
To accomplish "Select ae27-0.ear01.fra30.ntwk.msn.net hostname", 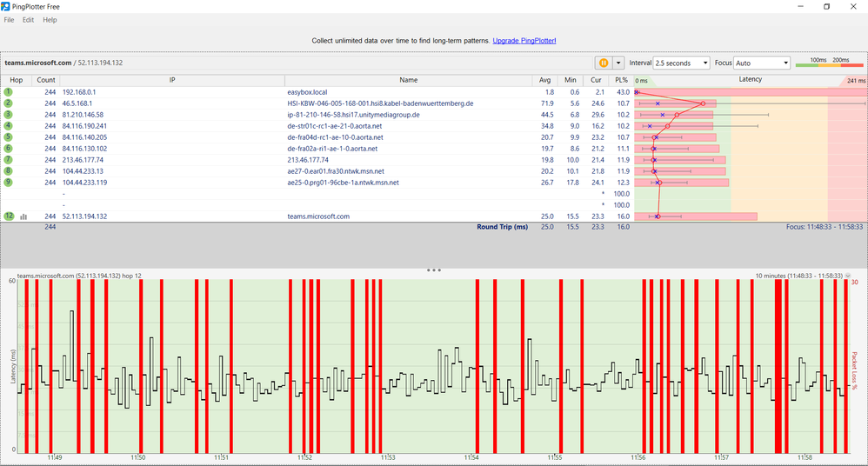I will pyautogui.click(x=336, y=171).
